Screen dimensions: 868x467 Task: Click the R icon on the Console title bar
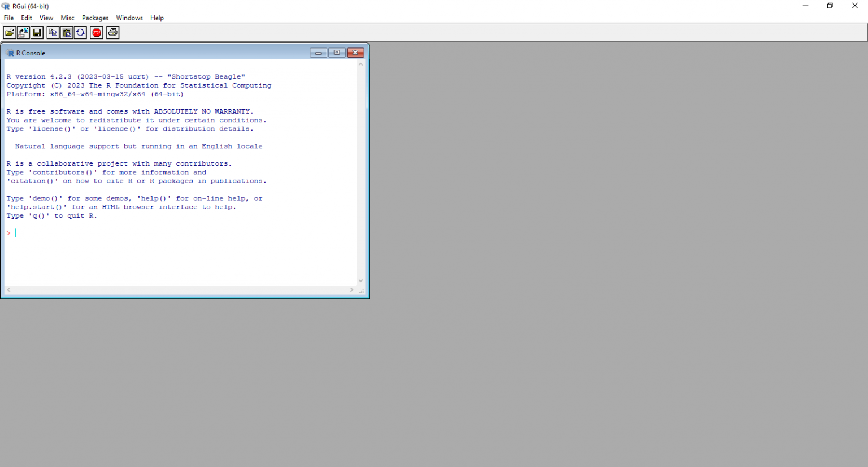pos(10,53)
